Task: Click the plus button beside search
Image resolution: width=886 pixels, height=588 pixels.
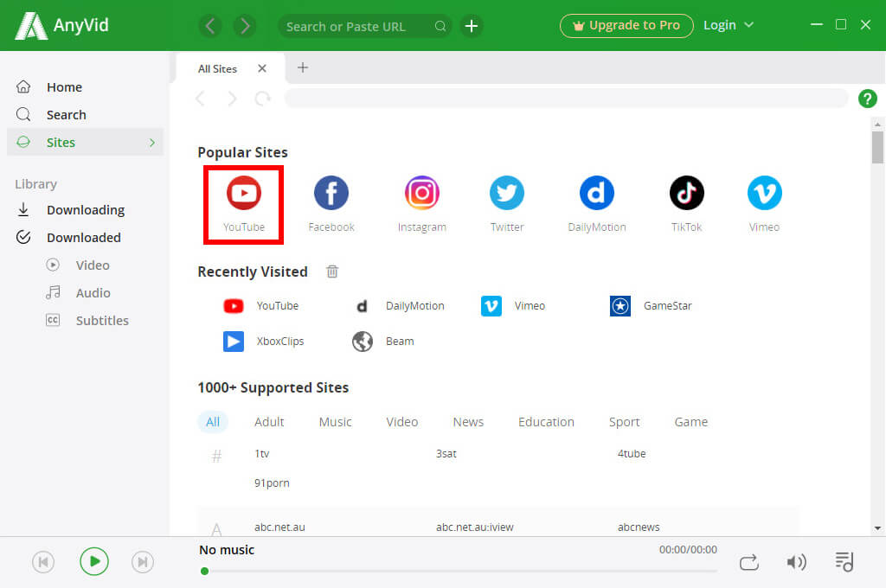Action: [472, 26]
